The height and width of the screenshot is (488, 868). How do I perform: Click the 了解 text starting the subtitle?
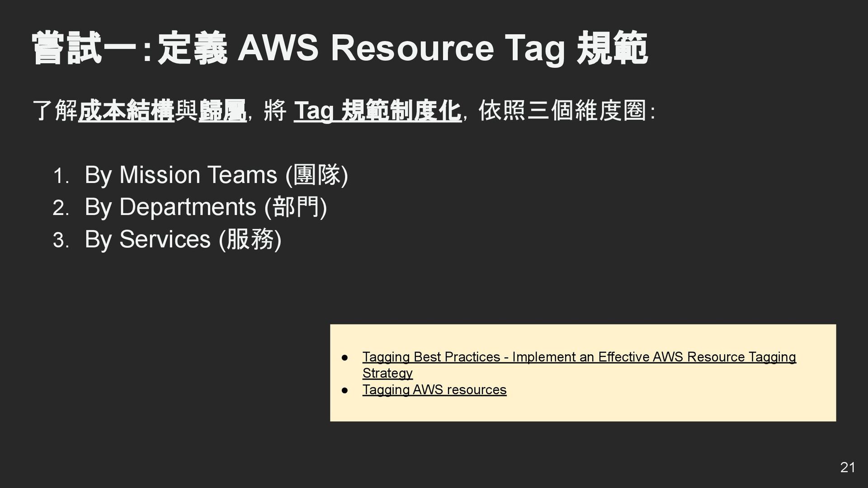pos(55,111)
